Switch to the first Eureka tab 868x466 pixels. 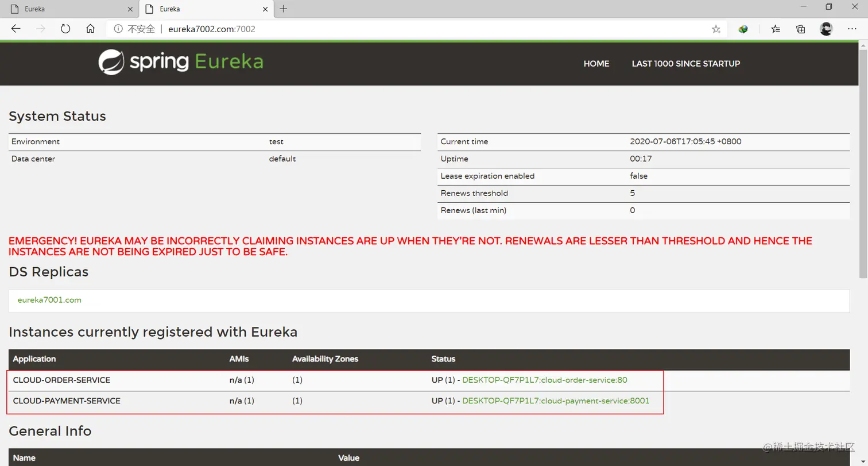pyautogui.click(x=69, y=9)
